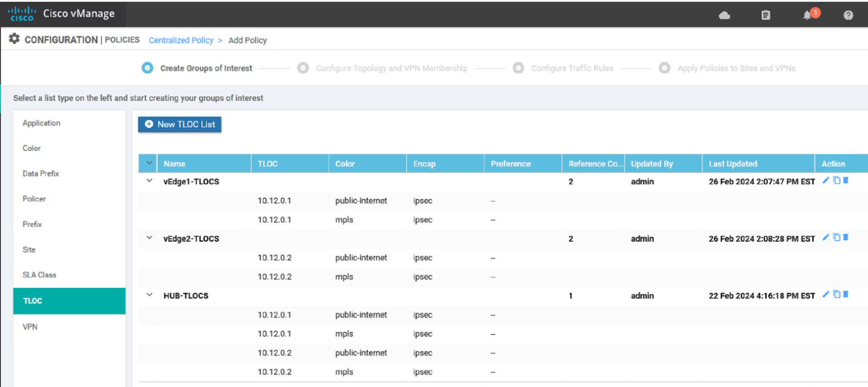
Task: Sort by the Preference column header
Action: tap(523, 164)
